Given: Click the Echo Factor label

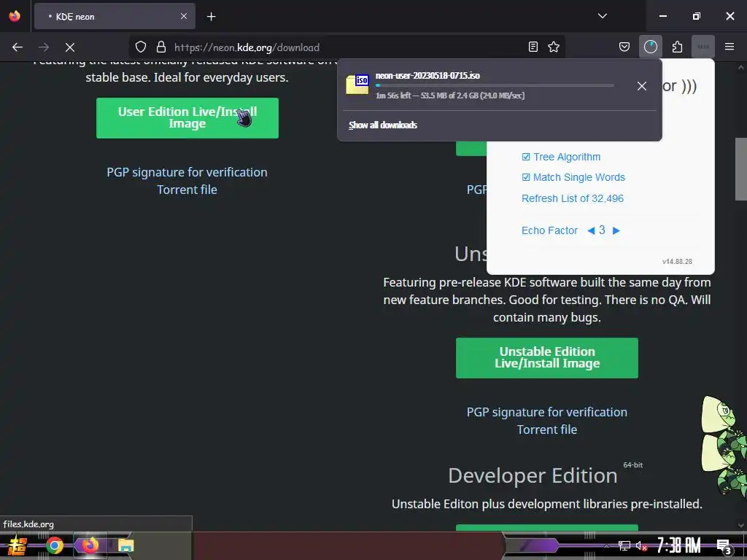Looking at the screenshot, I should (x=549, y=230).
